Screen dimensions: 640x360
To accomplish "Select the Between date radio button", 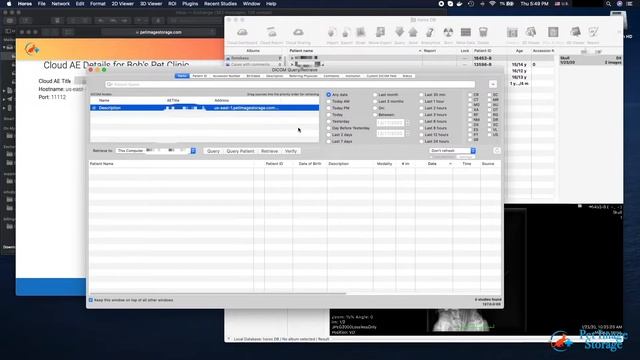I will (x=375, y=115).
